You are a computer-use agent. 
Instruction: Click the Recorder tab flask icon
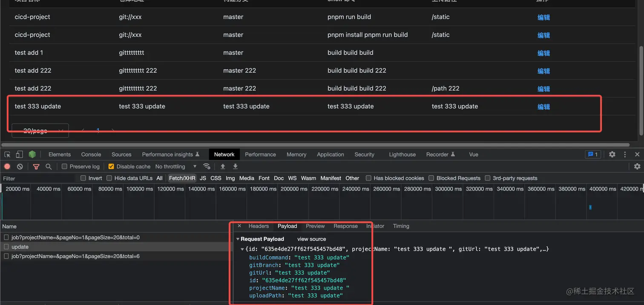tap(453, 154)
